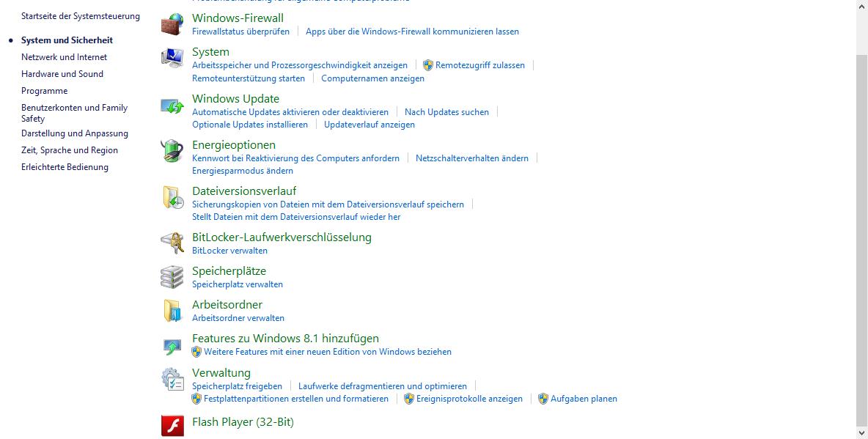
Task: Click Speicherplatz verwalten
Action: click(238, 284)
